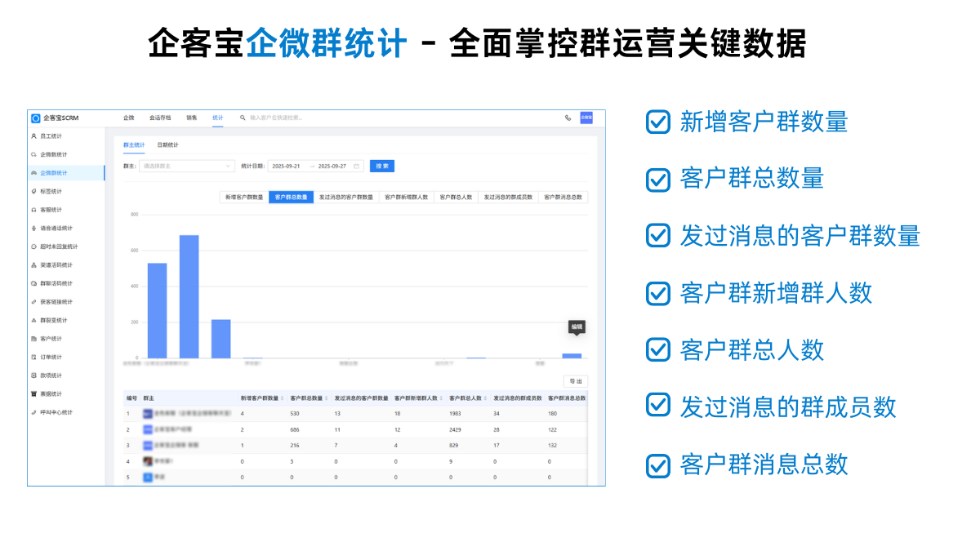Click the 员工统计 sidebar icon
This screenshot has width=980, height=551.
[x=33, y=136]
